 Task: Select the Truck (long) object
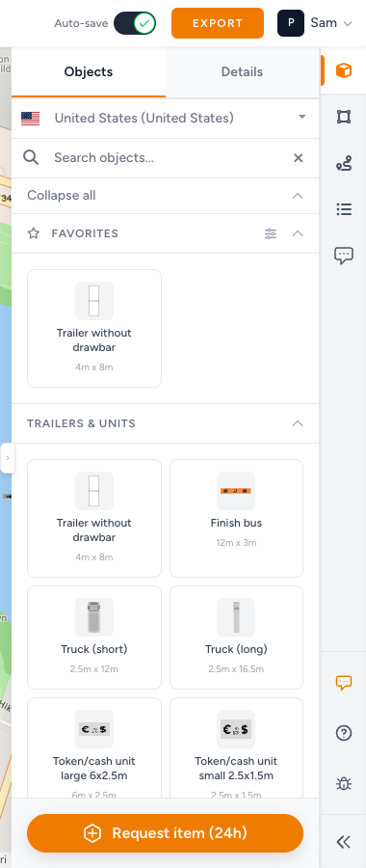(236, 637)
